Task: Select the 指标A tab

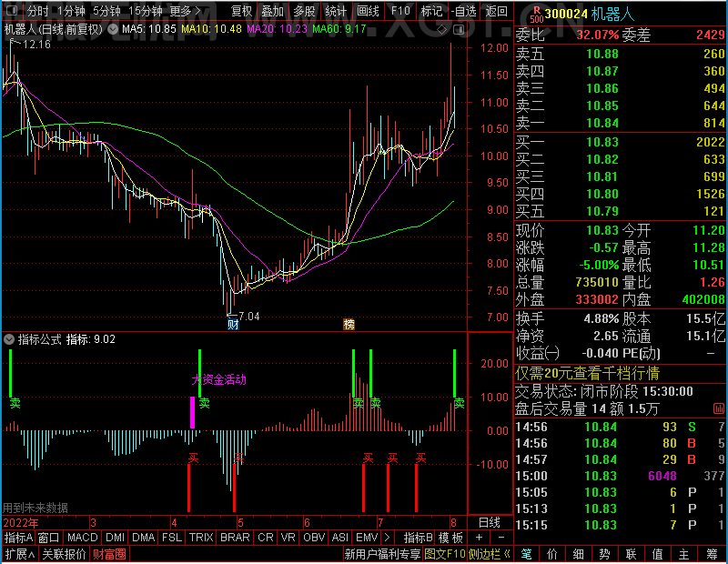Action: 18,538
